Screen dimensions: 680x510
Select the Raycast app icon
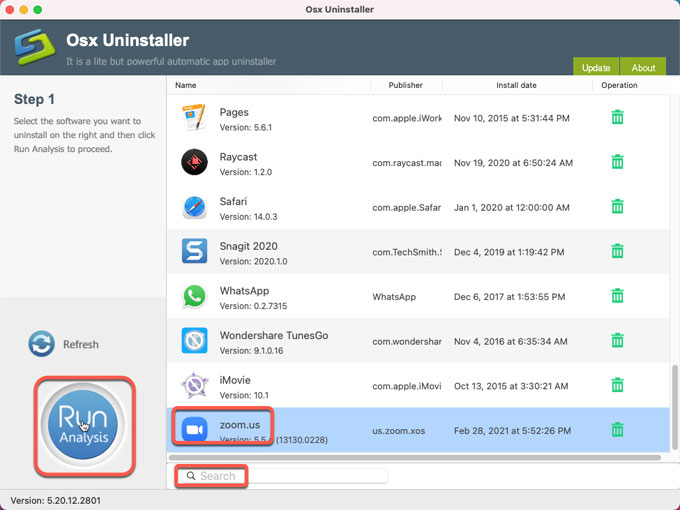[194, 162]
